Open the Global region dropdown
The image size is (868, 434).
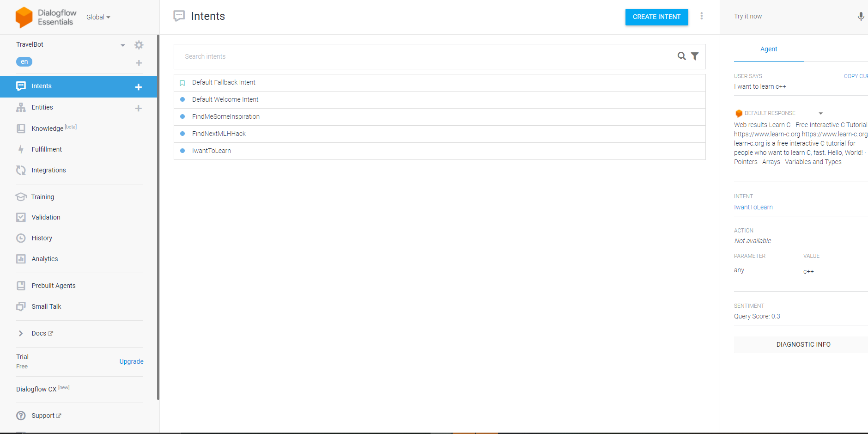[98, 17]
